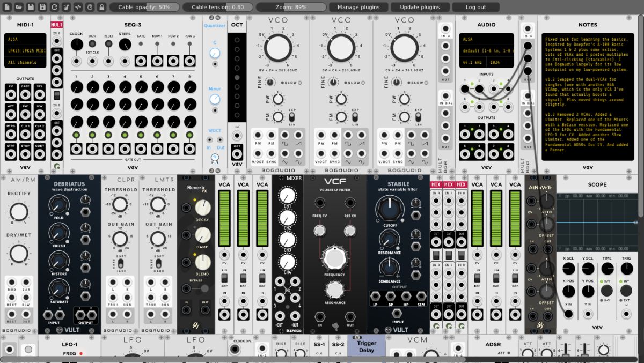Toggle the RESET button on SEQ-3

[108, 43]
